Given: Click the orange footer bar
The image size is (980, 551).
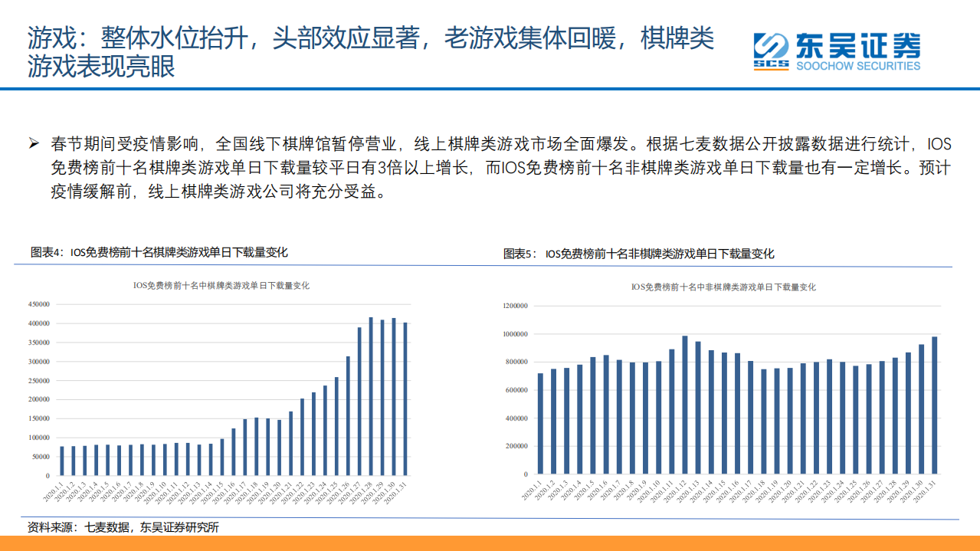Looking at the screenshot, I should [490, 543].
